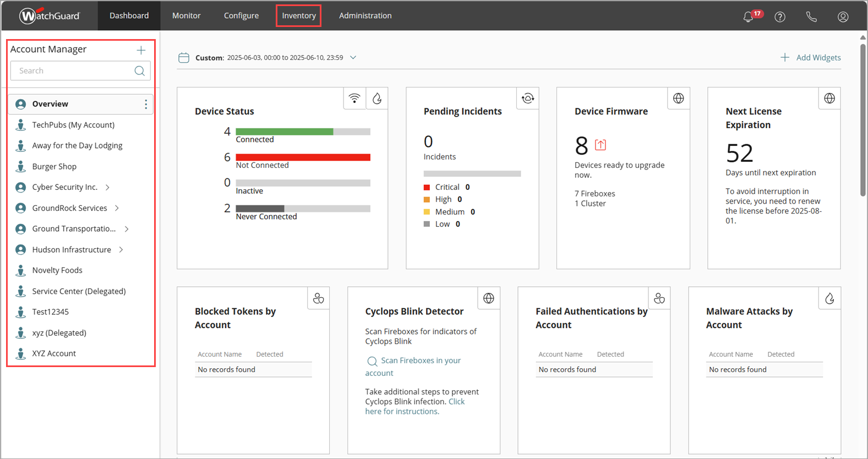Click the globe icon on Cyclops Blink Detector
The width and height of the screenshot is (868, 459).
[489, 298]
